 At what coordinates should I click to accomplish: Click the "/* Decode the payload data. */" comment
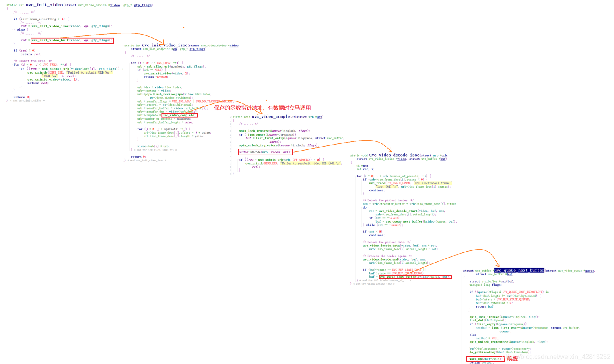(x=387, y=242)
